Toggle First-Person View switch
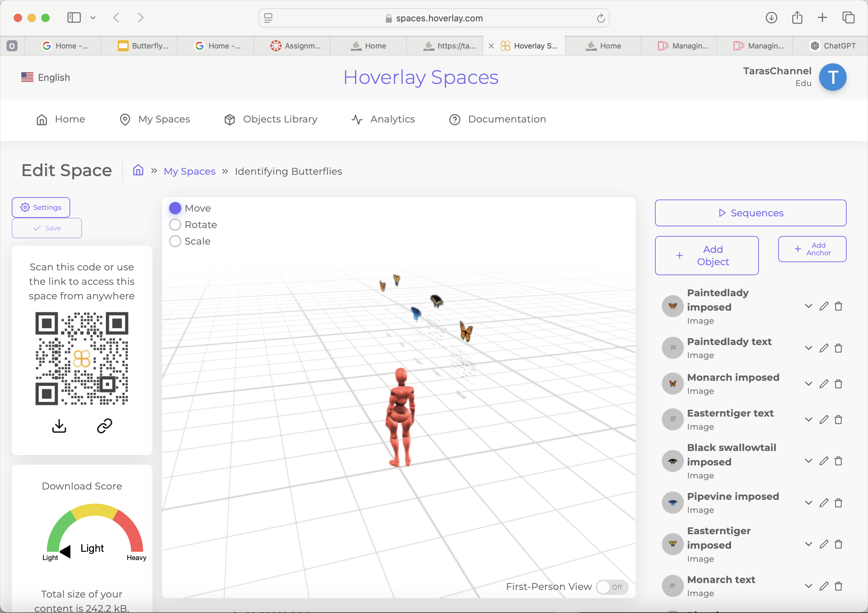 click(612, 587)
